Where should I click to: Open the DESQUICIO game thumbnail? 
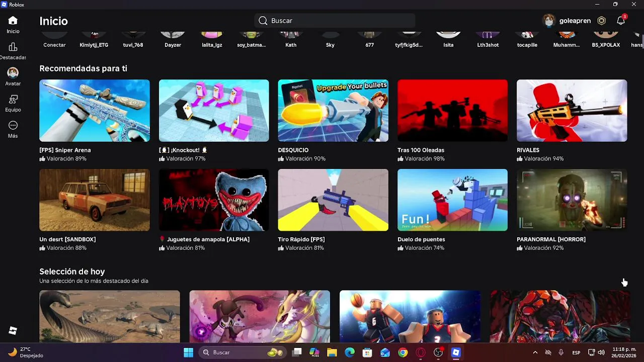point(333,111)
